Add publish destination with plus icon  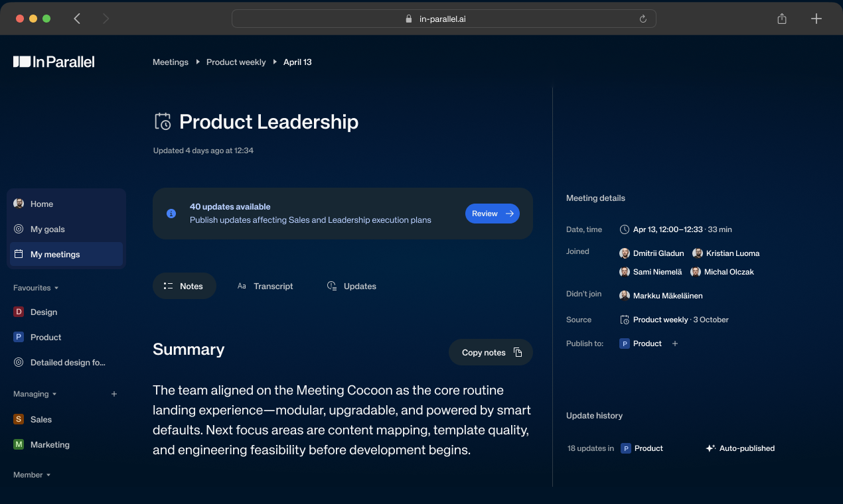point(675,344)
